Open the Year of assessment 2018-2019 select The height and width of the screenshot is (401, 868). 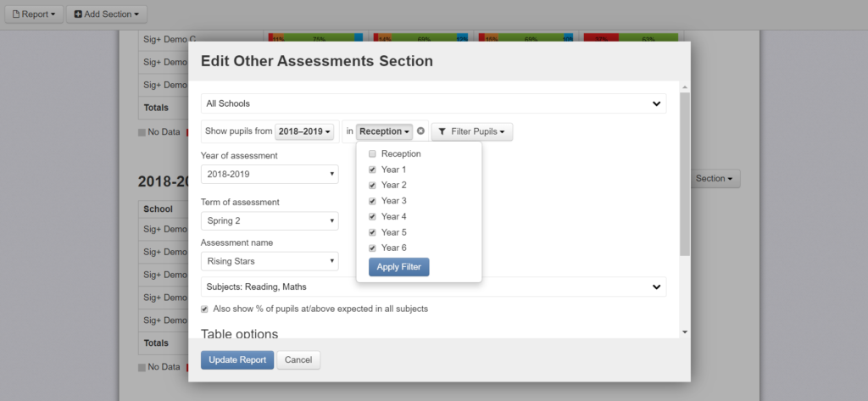point(270,174)
